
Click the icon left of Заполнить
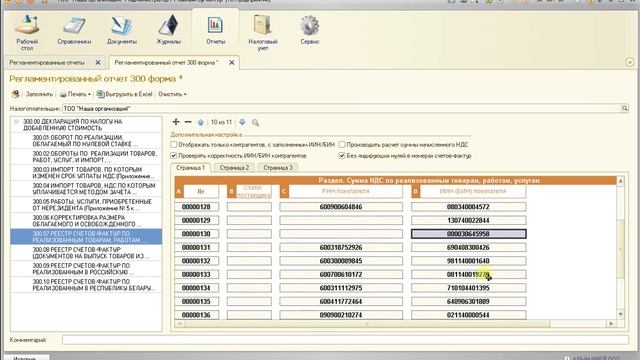click(16, 94)
